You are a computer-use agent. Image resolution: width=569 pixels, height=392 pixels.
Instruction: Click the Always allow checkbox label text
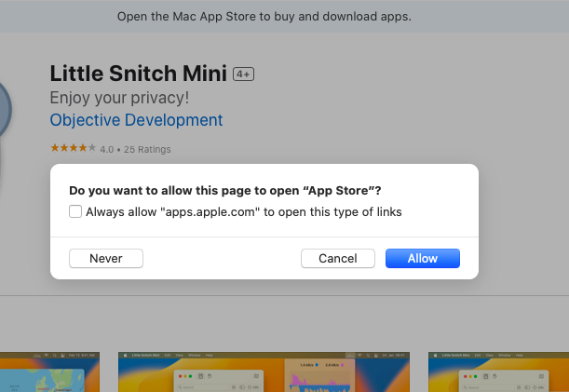pyautogui.click(x=244, y=212)
